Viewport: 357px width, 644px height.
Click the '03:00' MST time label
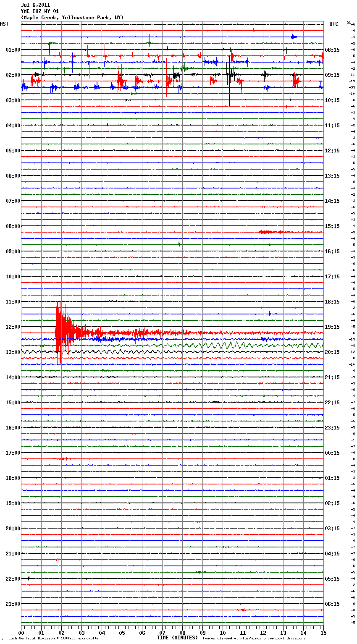pyautogui.click(x=13, y=100)
